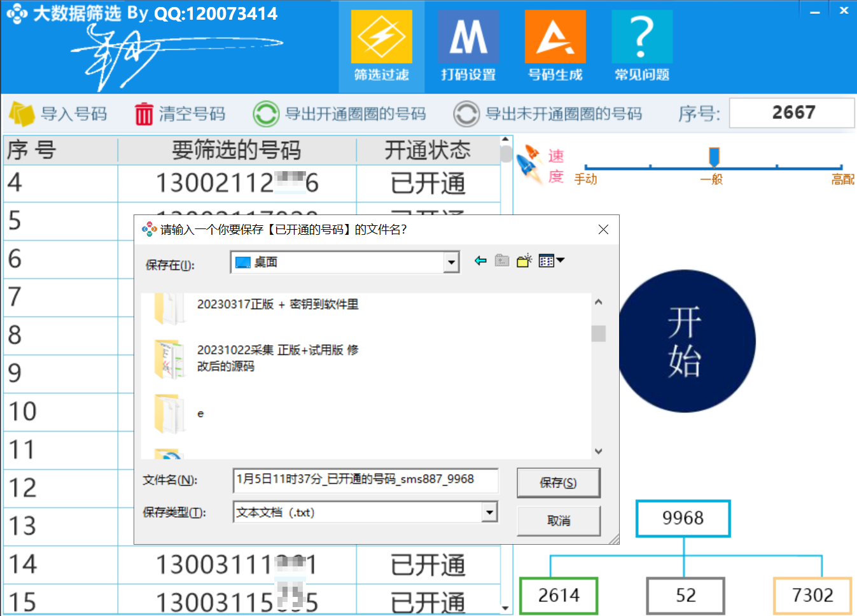Click the filename input field

click(365, 481)
